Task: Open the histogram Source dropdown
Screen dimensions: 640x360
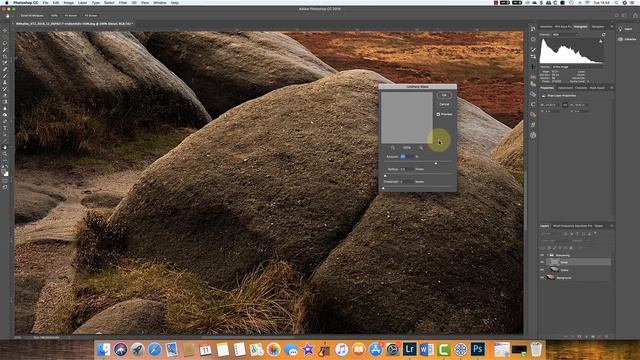Action: click(578, 67)
